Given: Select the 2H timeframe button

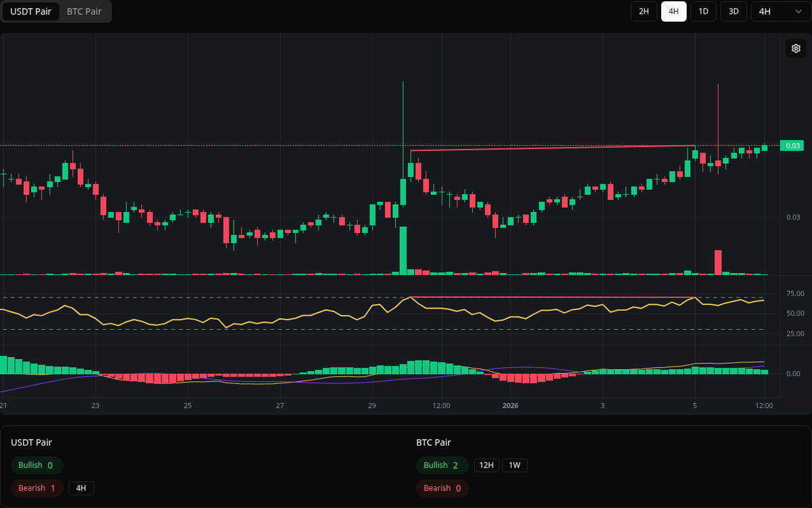Looking at the screenshot, I should coord(644,12).
